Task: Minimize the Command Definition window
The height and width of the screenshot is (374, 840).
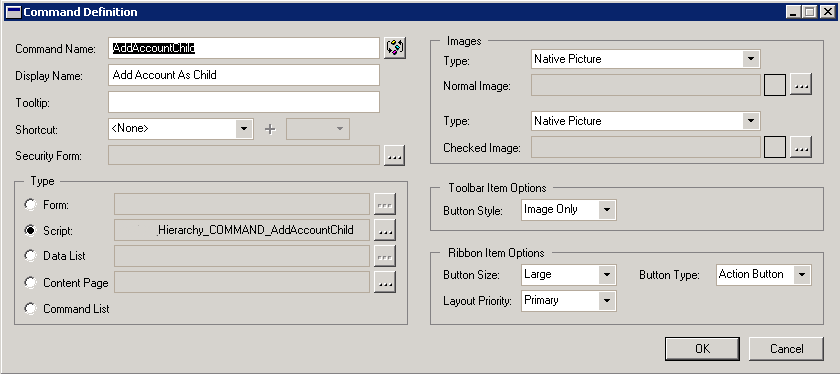Action: (793, 12)
